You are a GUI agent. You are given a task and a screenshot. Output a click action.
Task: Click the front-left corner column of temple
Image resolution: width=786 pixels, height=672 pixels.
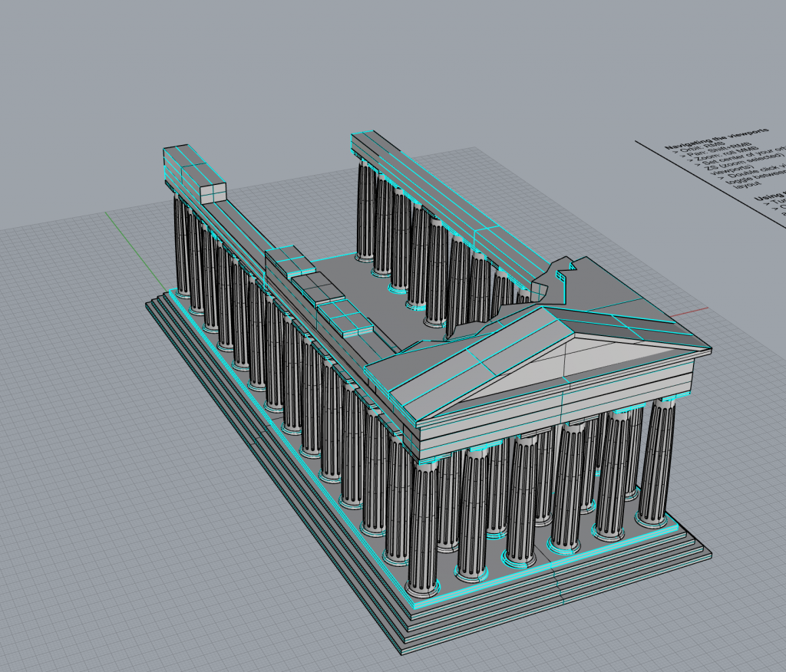click(x=423, y=529)
